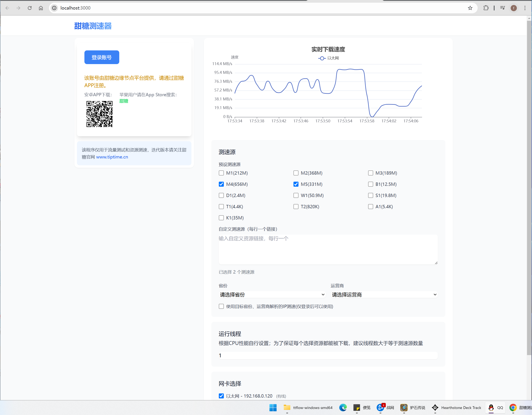Open Chrome three-dot menu
The height and width of the screenshot is (415, 532).
point(525,8)
